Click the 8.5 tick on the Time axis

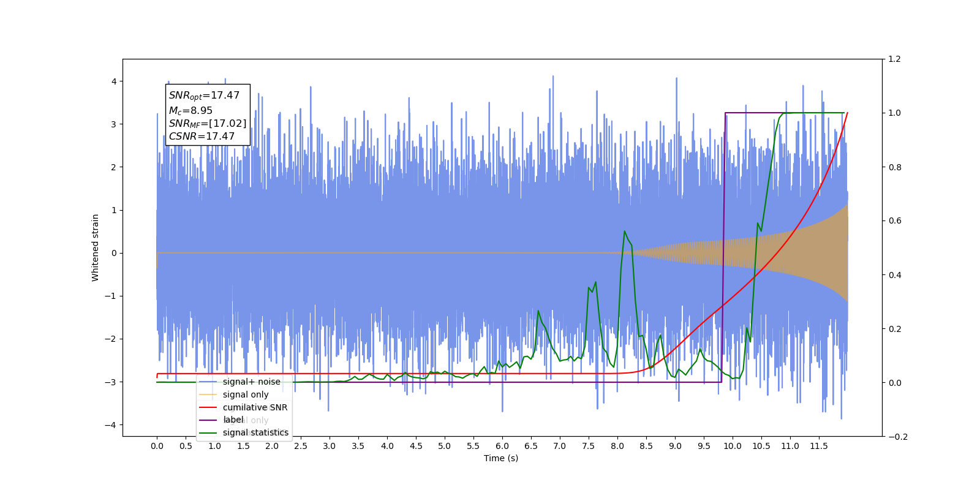pyautogui.click(x=646, y=446)
